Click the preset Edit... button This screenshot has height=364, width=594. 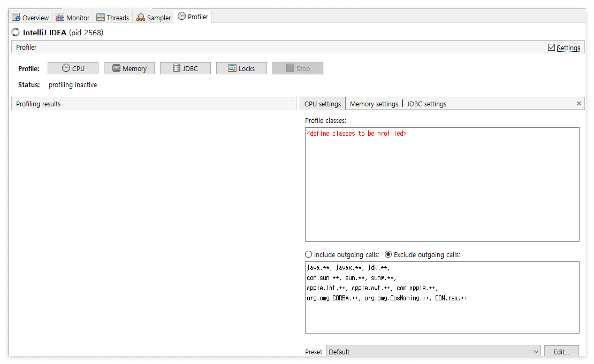click(x=561, y=352)
